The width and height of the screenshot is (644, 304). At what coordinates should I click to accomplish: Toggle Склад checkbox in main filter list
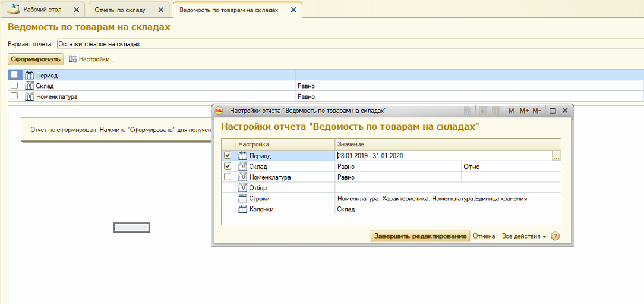click(14, 85)
